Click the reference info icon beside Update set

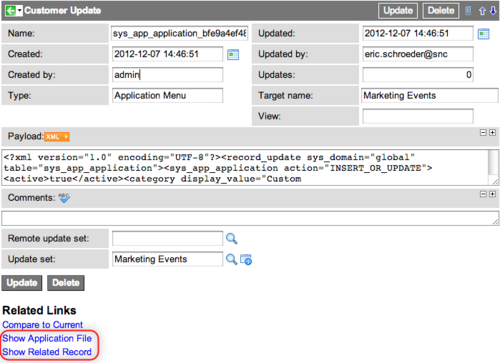(246, 259)
